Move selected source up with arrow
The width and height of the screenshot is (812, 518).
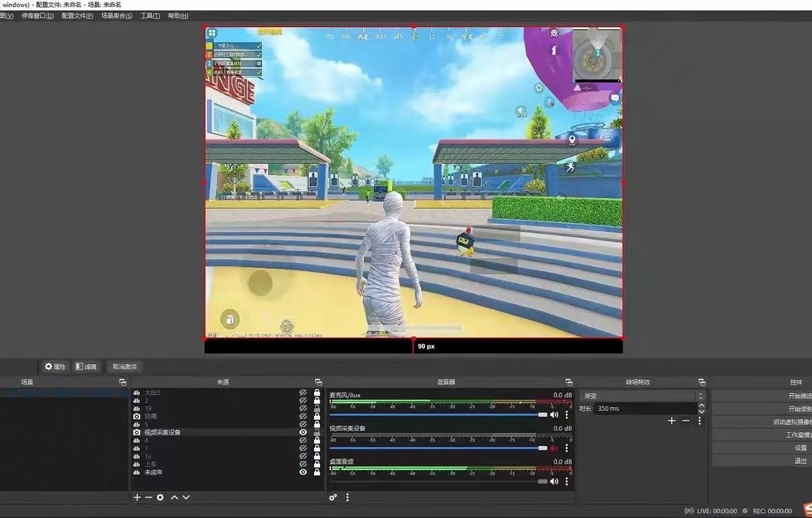click(175, 497)
